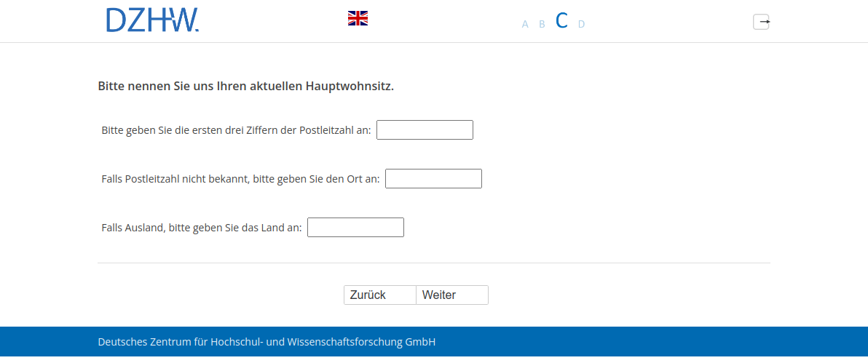
Task: Click the Land input for Ausland
Action: (355, 228)
